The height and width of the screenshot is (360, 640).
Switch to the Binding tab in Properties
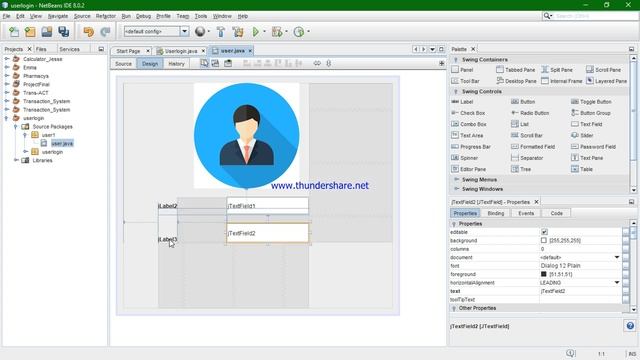[496, 213]
